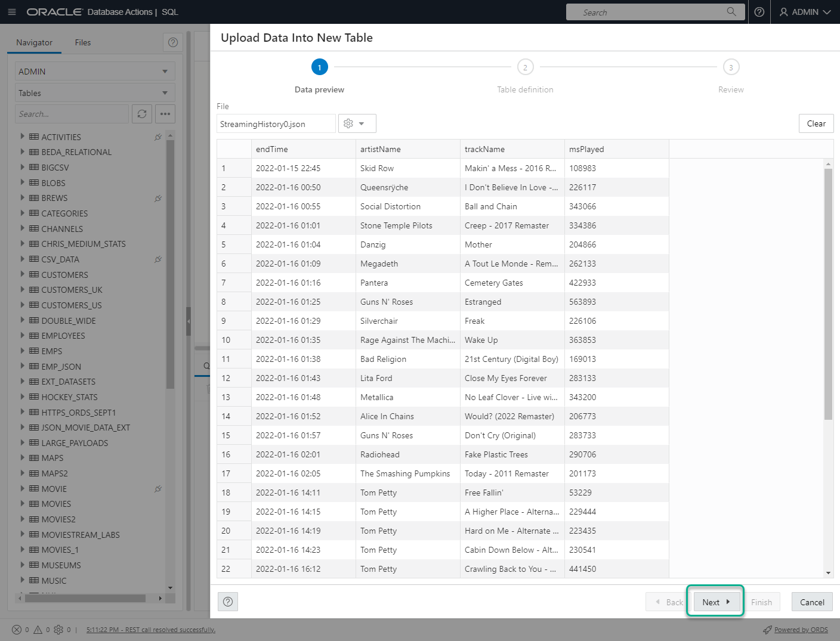Expand the BLOBS table node
The image size is (840, 641).
click(x=22, y=182)
